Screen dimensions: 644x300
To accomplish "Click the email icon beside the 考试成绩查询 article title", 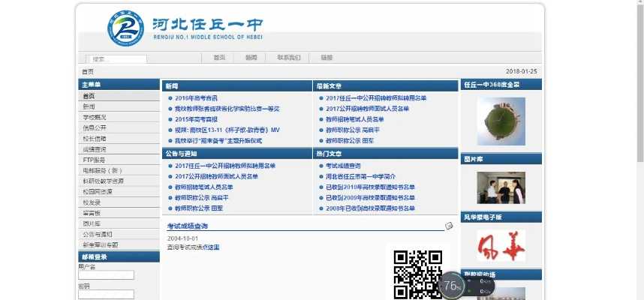I will (449, 226).
